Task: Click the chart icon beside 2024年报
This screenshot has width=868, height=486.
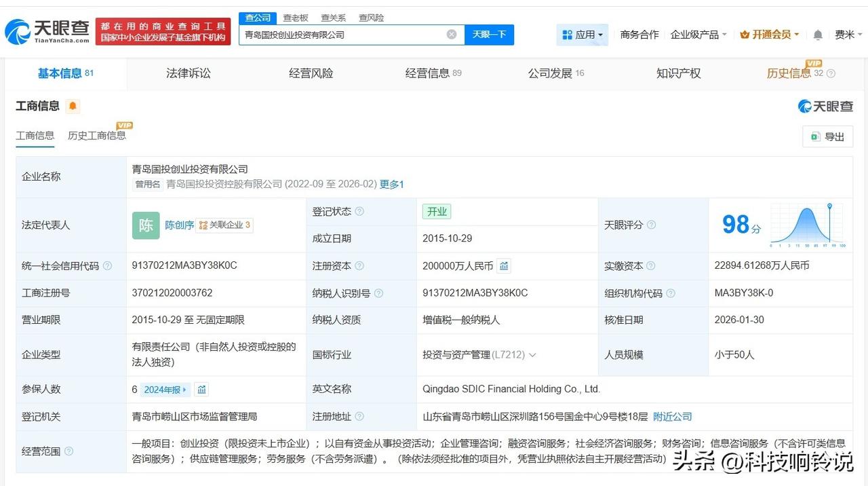Action: (201, 390)
